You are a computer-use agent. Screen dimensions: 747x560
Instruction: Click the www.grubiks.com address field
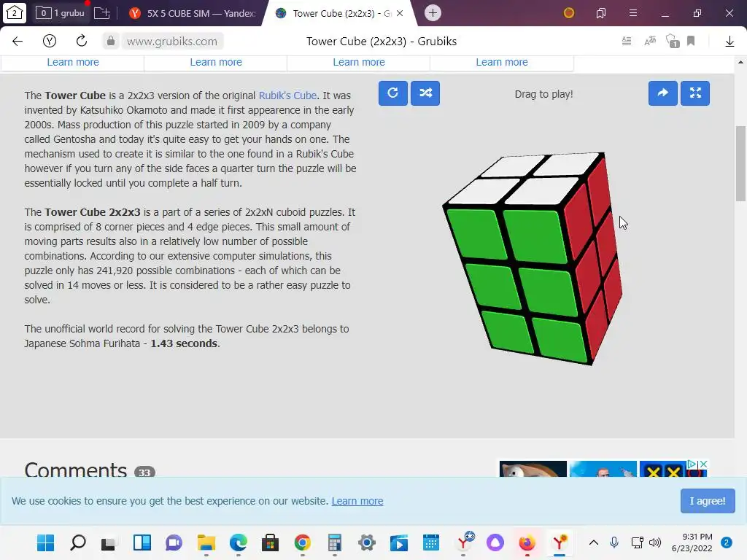pos(172,42)
